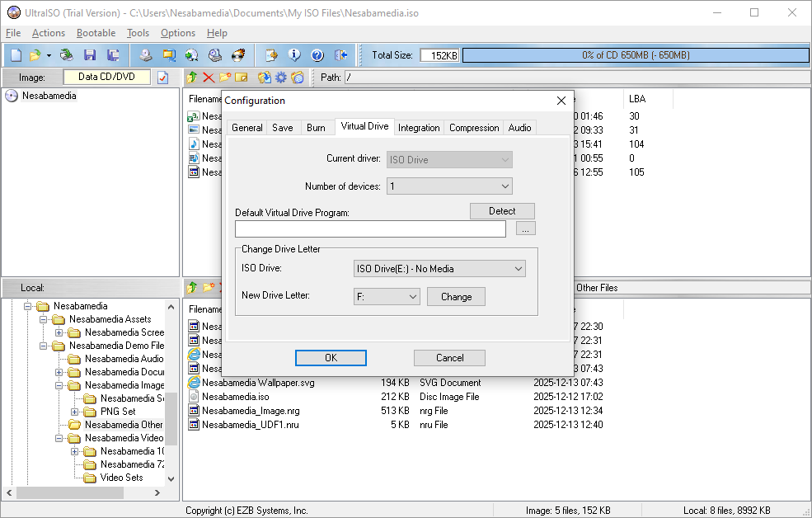Collapse the Nesabamedia Assets tree folder
Screen dimensions: 812x518
[x=44, y=319]
